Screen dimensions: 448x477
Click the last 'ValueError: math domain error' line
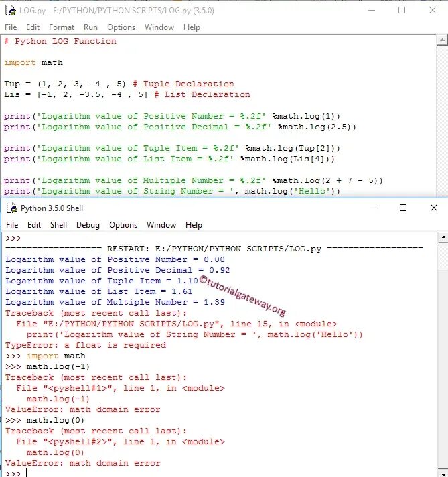click(83, 463)
